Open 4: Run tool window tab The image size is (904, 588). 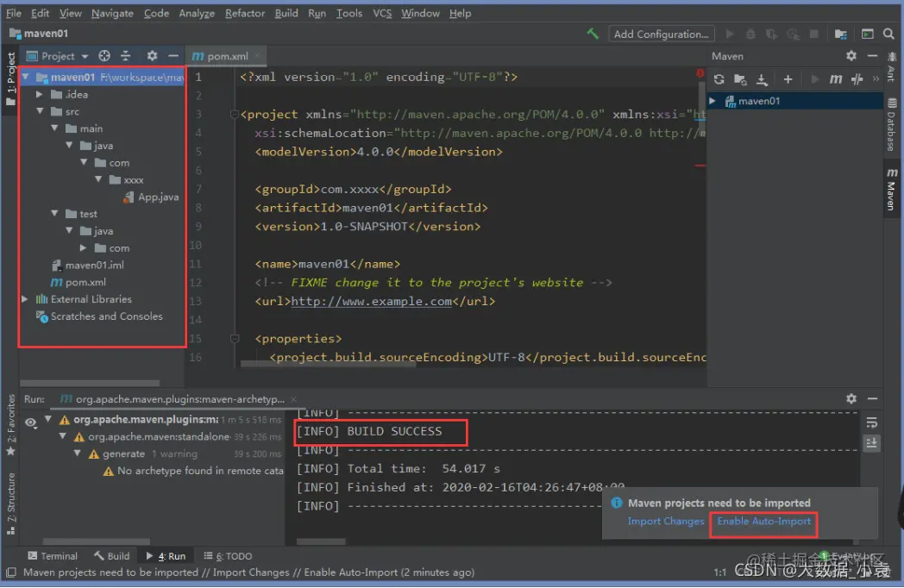pos(166,556)
